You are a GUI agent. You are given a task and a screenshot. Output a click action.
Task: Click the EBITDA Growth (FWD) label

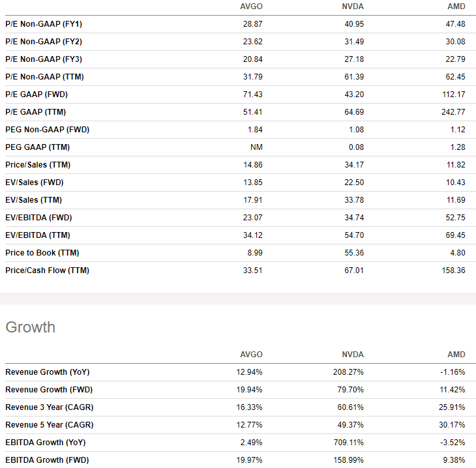[47, 460]
